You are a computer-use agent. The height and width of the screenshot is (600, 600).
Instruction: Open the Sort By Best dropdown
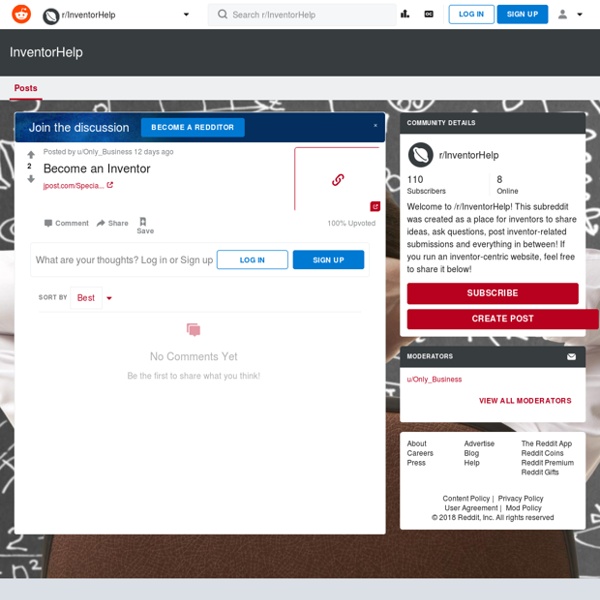(x=86, y=298)
